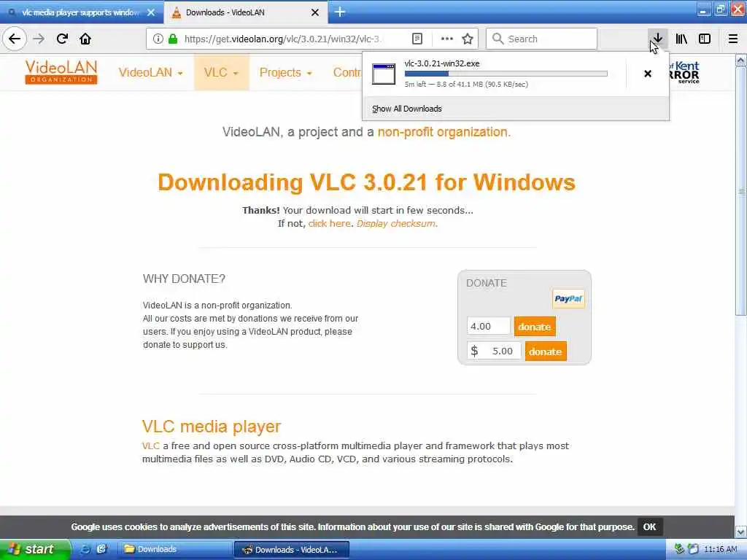This screenshot has height=560, width=747.
Task: Click Show All Downloads
Action: [x=407, y=109]
